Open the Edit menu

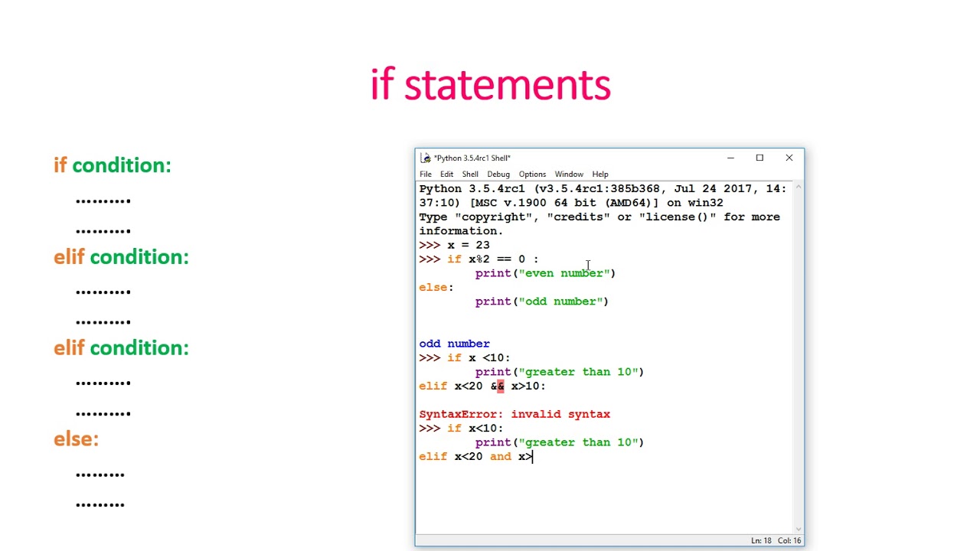pos(446,174)
